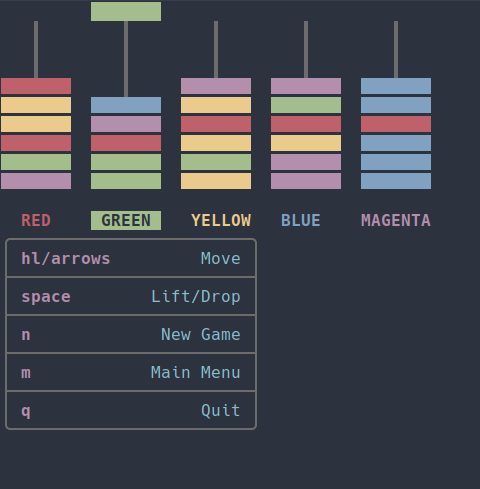Click the lifted green block above the GREEN stack

click(126, 12)
